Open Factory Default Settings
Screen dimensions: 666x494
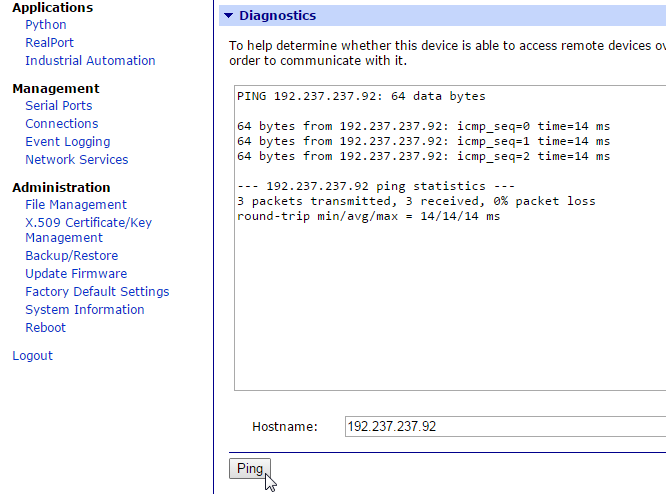coord(97,292)
